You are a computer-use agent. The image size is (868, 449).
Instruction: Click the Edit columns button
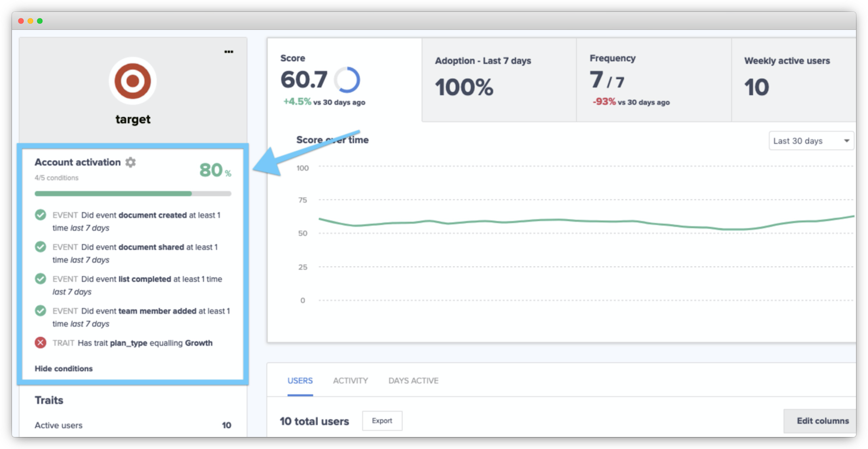click(x=822, y=421)
